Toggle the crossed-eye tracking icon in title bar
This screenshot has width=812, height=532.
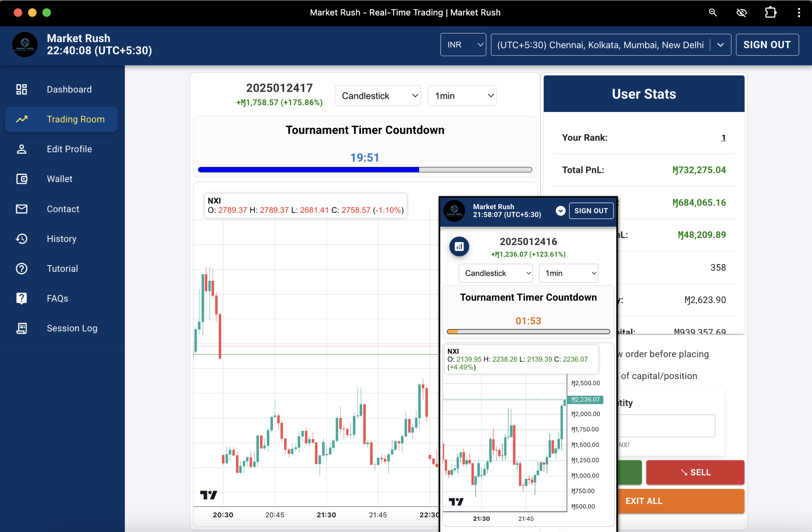[x=742, y=13]
